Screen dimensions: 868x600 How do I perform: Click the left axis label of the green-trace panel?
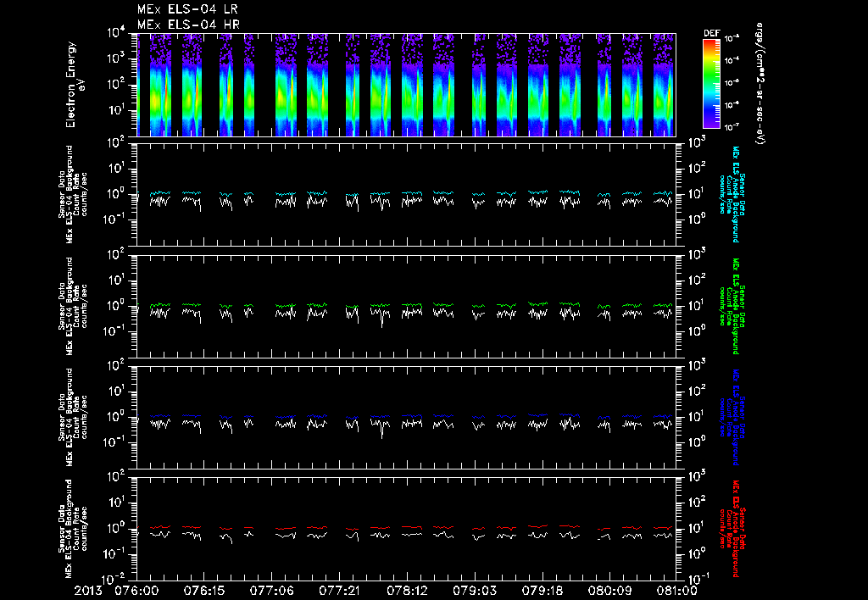coord(73,306)
